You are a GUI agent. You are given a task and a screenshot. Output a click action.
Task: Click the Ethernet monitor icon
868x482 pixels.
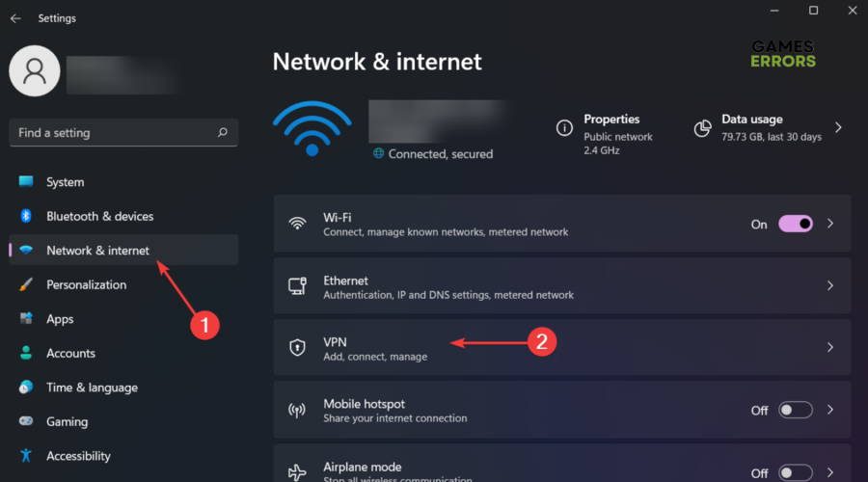(x=297, y=286)
